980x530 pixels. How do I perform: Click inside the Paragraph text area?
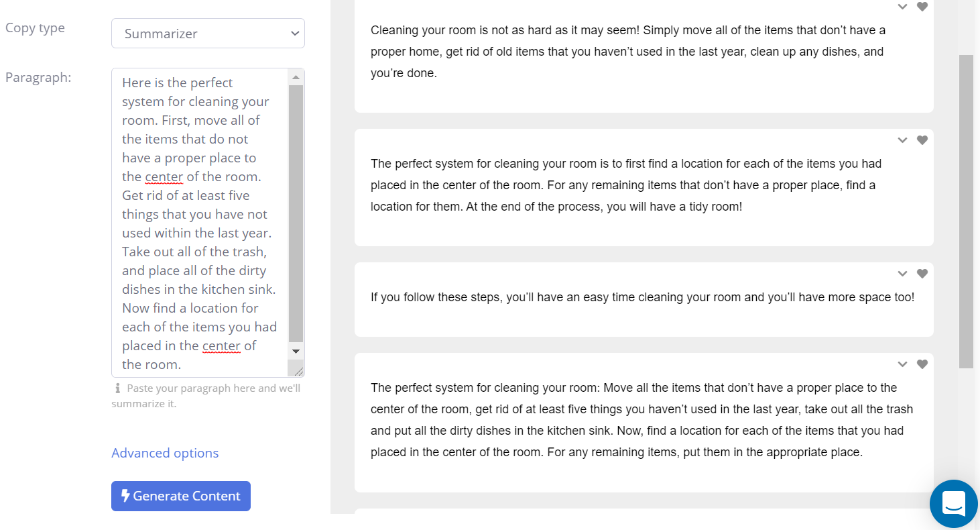click(x=199, y=221)
